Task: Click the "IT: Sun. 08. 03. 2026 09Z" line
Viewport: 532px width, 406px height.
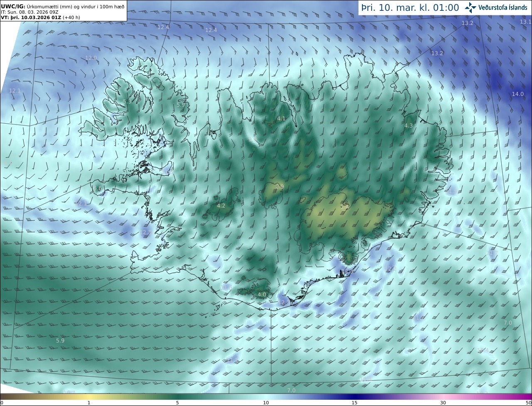Action: point(30,12)
